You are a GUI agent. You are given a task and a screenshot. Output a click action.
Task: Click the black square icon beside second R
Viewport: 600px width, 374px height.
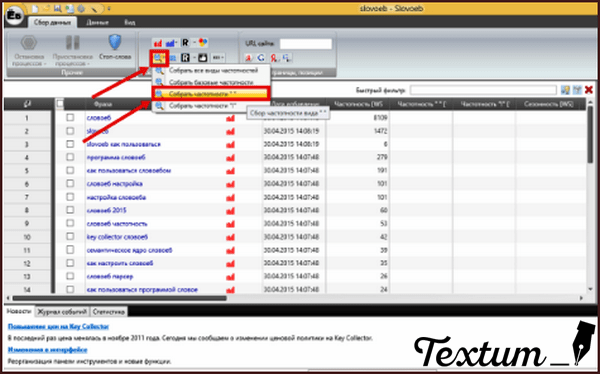[203, 57]
